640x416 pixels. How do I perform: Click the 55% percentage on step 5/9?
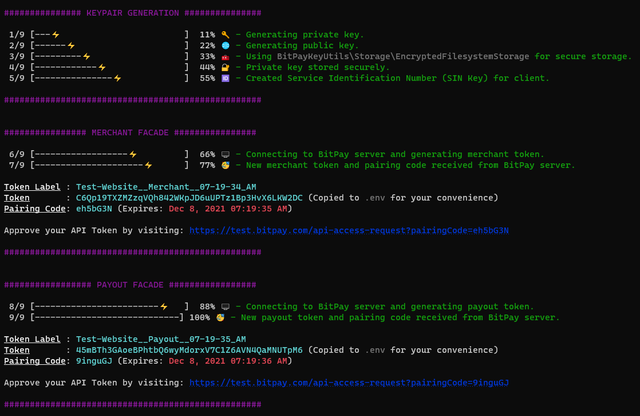(x=207, y=78)
